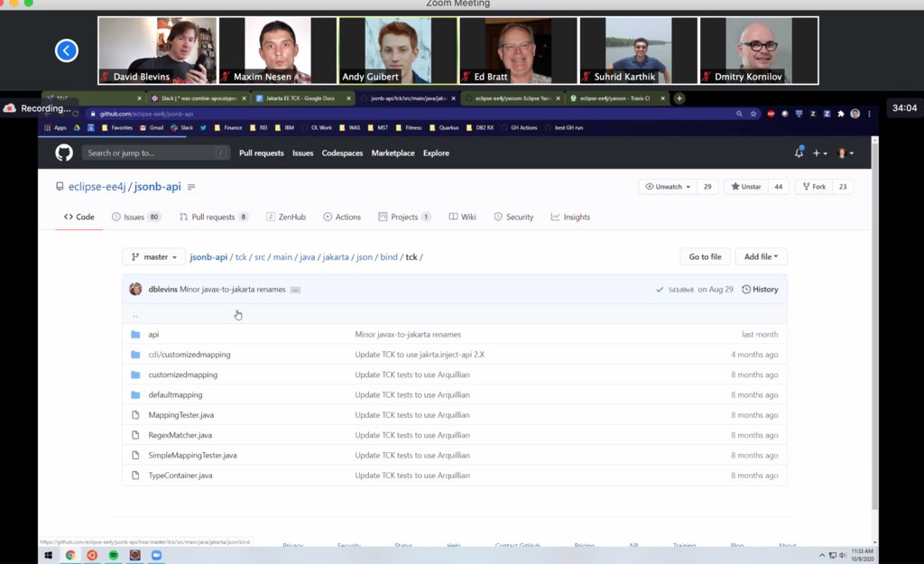
Task: Open the defaultmapping folder
Action: 175,395
